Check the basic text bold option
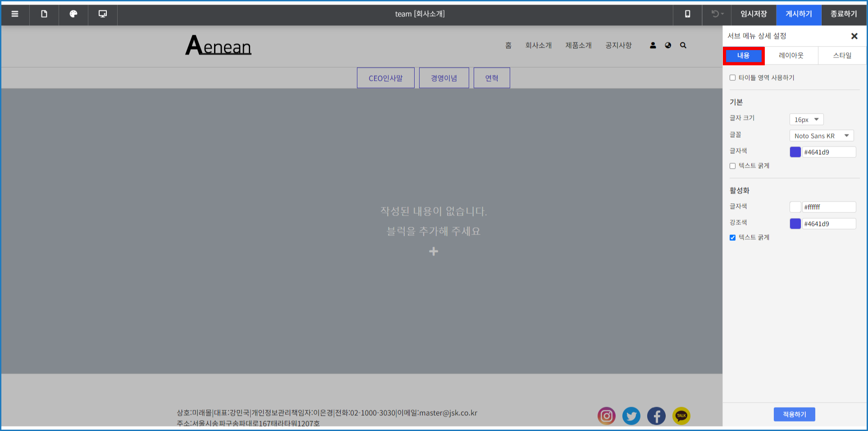Viewport: 868px width, 431px height. (x=732, y=166)
